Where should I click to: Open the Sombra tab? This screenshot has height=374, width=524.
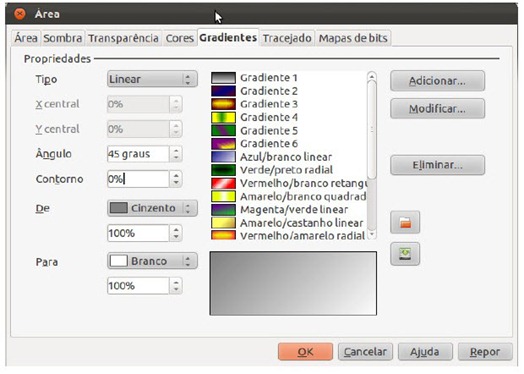[x=63, y=38]
